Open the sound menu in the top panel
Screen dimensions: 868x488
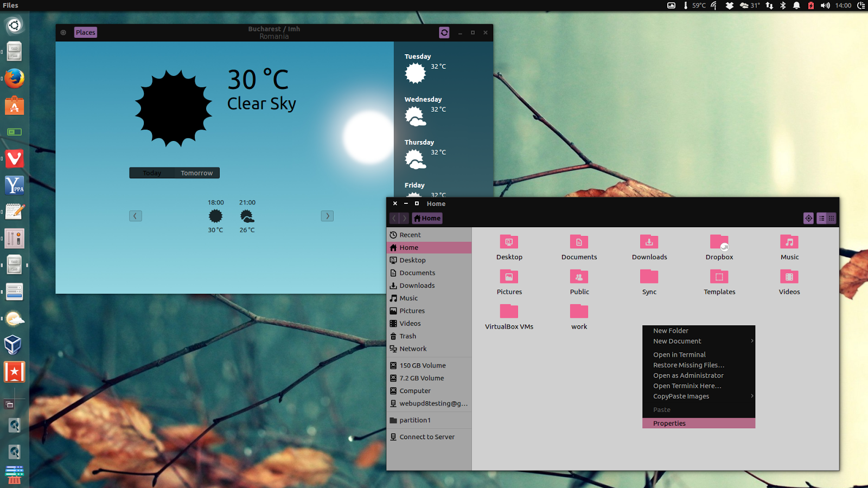pyautogui.click(x=825, y=6)
